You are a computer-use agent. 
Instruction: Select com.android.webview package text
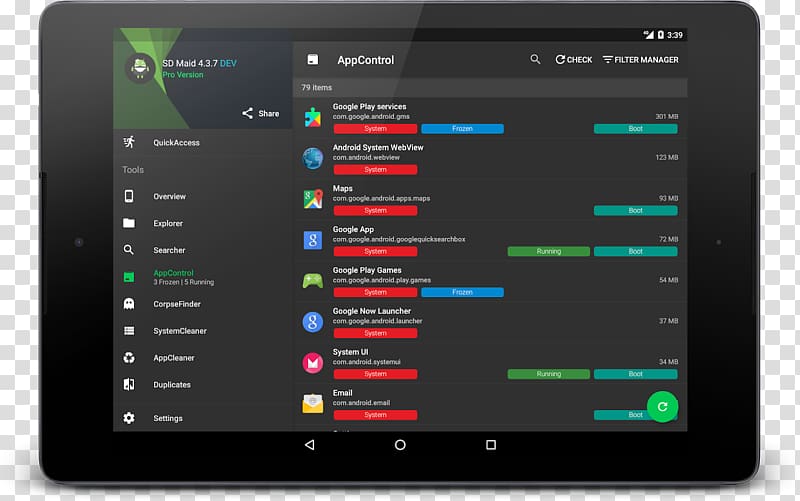(366, 157)
